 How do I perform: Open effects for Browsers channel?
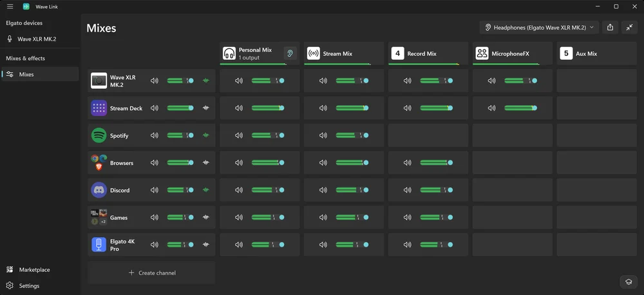pos(206,163)
